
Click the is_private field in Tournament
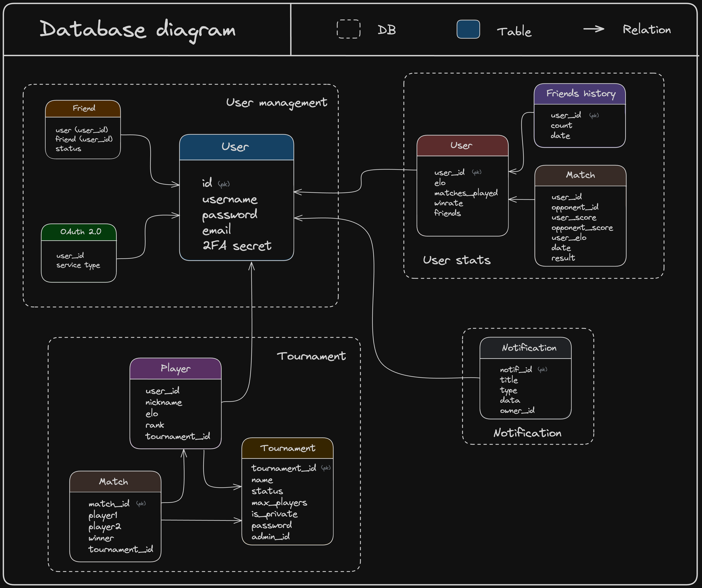click(275, 514)
